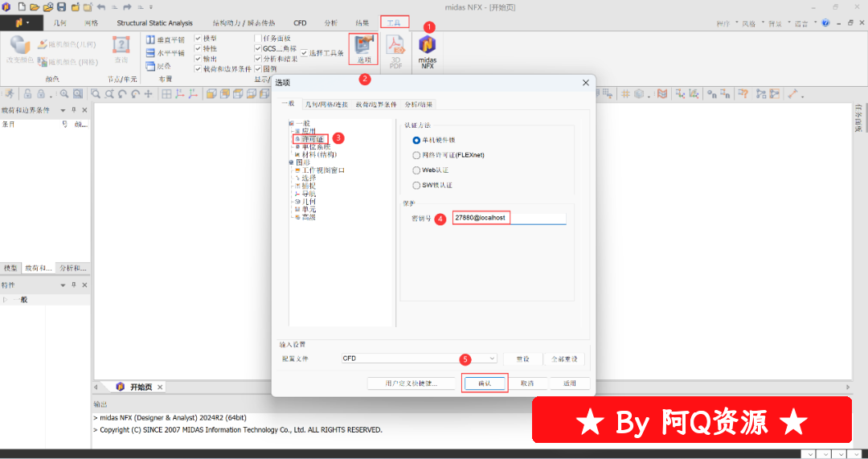Click the Save floppy disk icon

click(x=61, y=7)
